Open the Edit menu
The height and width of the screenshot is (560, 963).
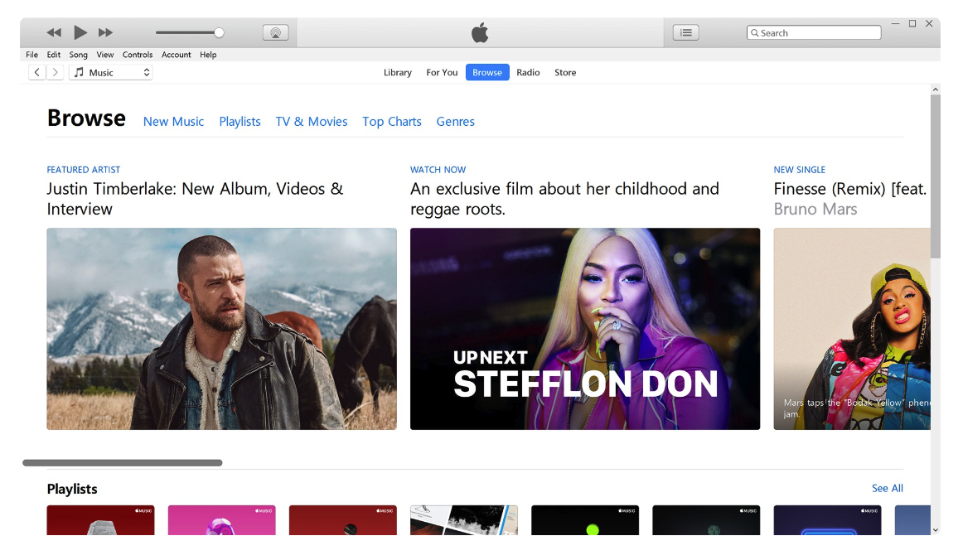(x=53, y=55)
